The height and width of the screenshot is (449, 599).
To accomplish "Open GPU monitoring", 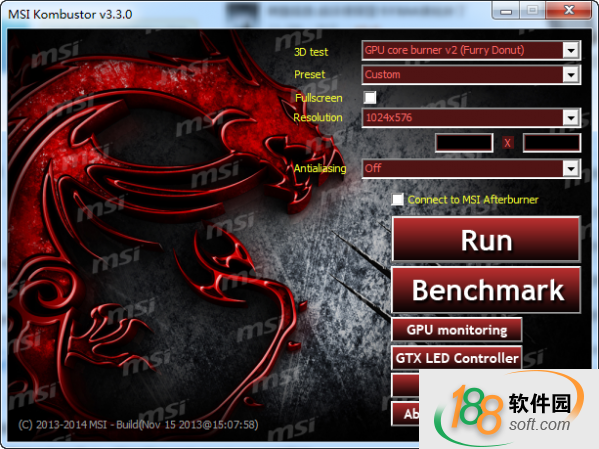I will pos(457,329).
